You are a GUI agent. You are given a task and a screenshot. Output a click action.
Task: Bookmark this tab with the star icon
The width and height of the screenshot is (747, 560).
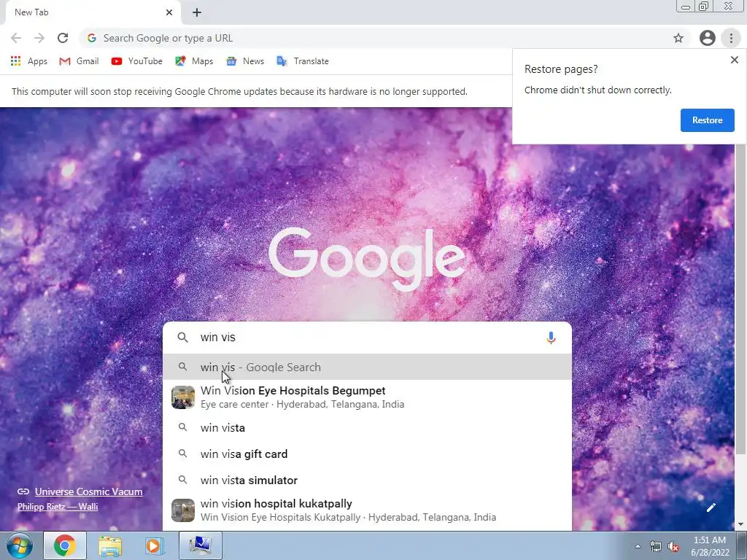[678, 38]
